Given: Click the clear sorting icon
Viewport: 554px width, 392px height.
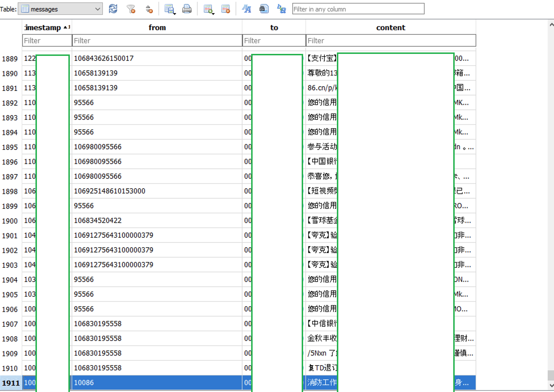Looking at the screenshot, I should coord(149,9).
